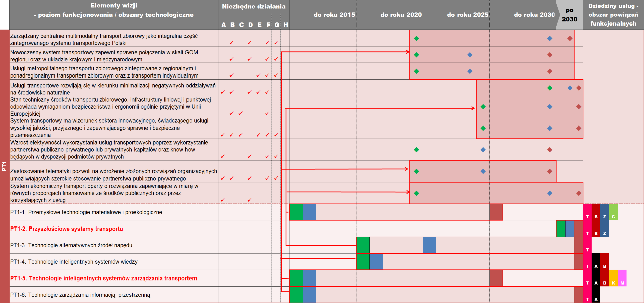Select column letter H in the header
This screenshot has height=303, width=644.
tap(286, 25)
